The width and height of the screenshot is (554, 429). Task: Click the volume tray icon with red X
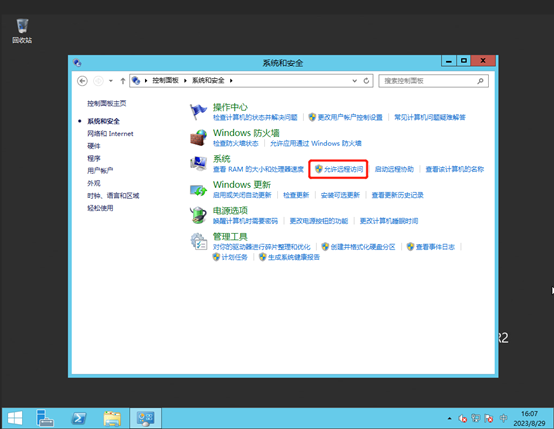[x=462, y=419]
